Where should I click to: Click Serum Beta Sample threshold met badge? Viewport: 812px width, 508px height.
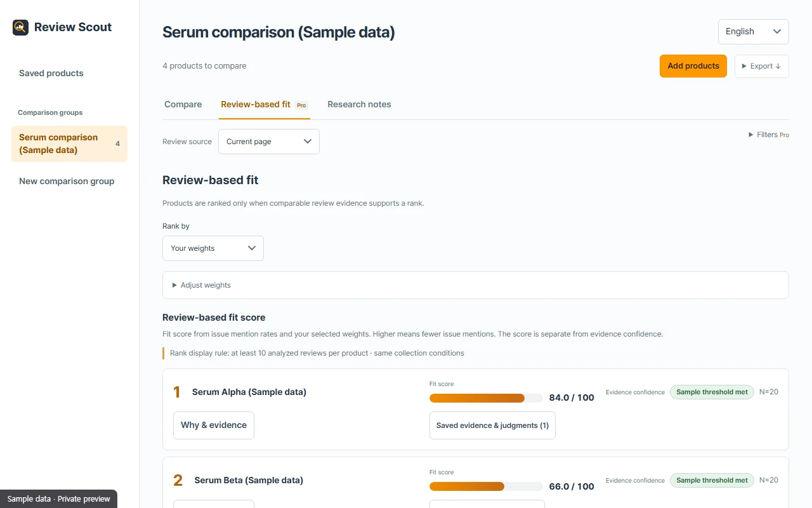point(712,480)
